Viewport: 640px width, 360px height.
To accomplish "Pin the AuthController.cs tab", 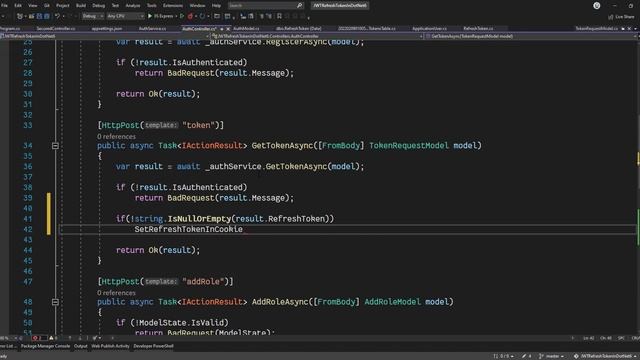I will pyautogui.click(x=222, y=29).
